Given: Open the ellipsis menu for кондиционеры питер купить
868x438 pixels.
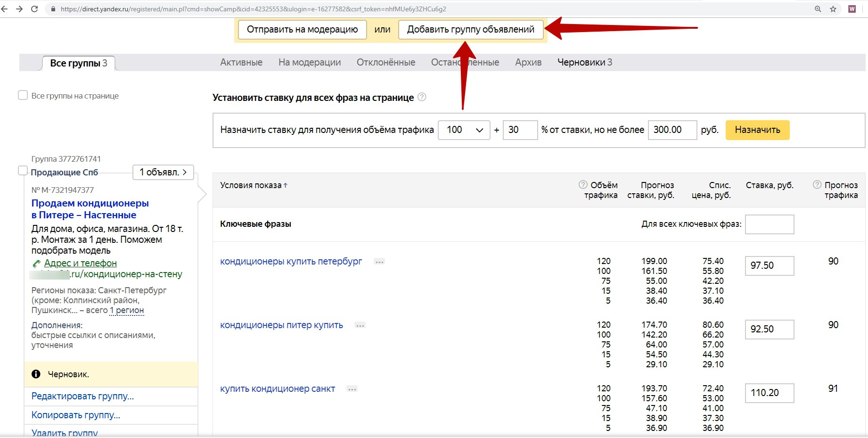Looking at the screenshot, I should 360,325.
